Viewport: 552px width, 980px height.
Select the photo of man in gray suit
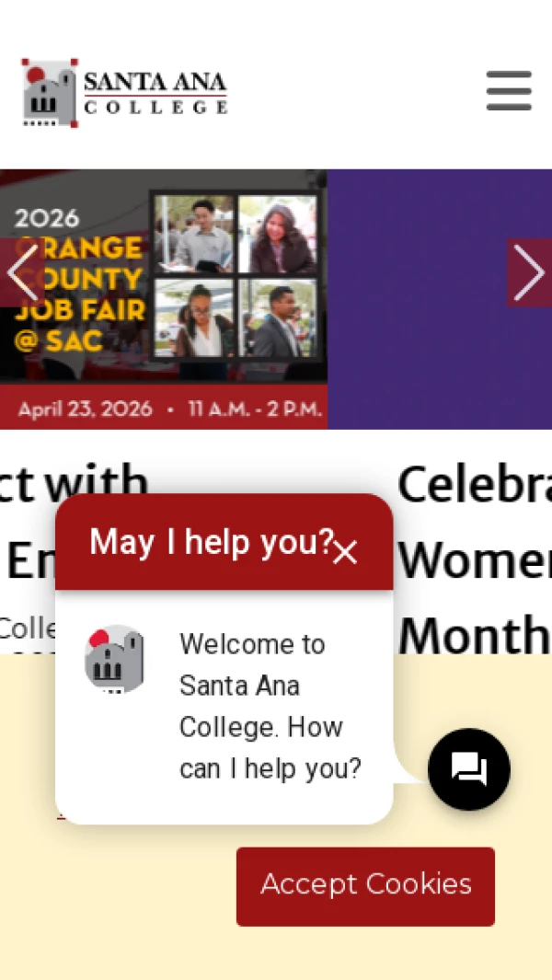(277, 317)
